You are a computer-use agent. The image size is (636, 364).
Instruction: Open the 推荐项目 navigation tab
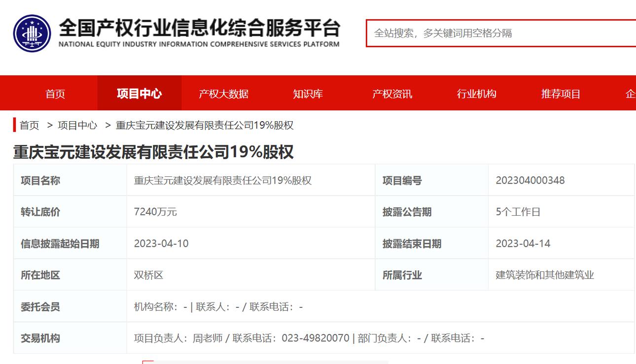point(561,94)
